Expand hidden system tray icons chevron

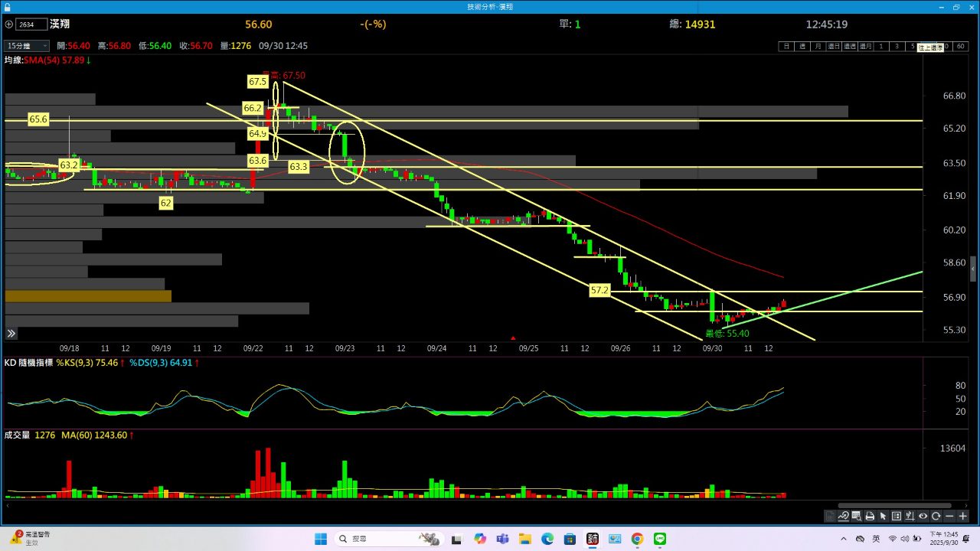click(841, 539)
